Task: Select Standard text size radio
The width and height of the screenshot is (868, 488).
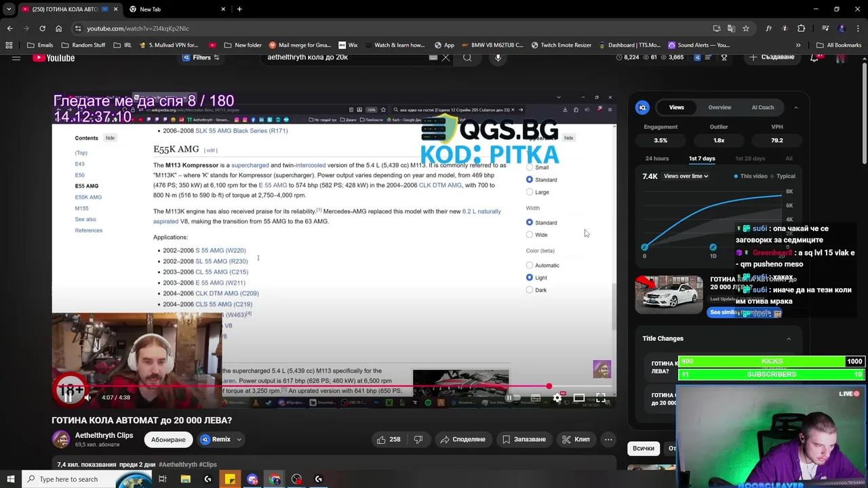Action: click(530, 180)
